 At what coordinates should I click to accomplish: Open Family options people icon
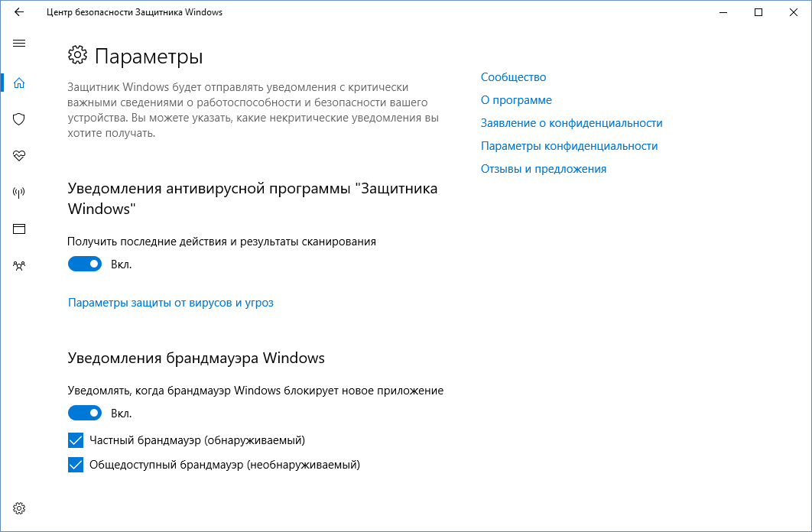click(19, 266)
